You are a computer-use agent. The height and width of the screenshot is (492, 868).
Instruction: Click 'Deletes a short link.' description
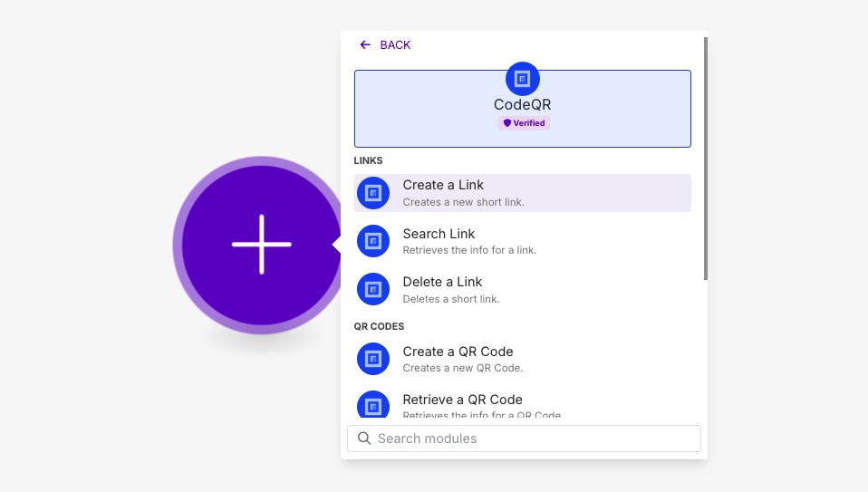pos(451,299)
